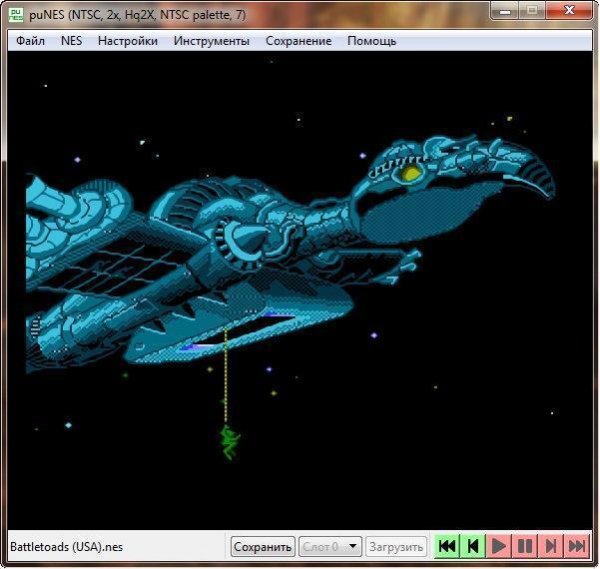The height and width of the screenshot is (569, 600).
Task: Click the green toad hanging on rope
Action: coord(229,441)
